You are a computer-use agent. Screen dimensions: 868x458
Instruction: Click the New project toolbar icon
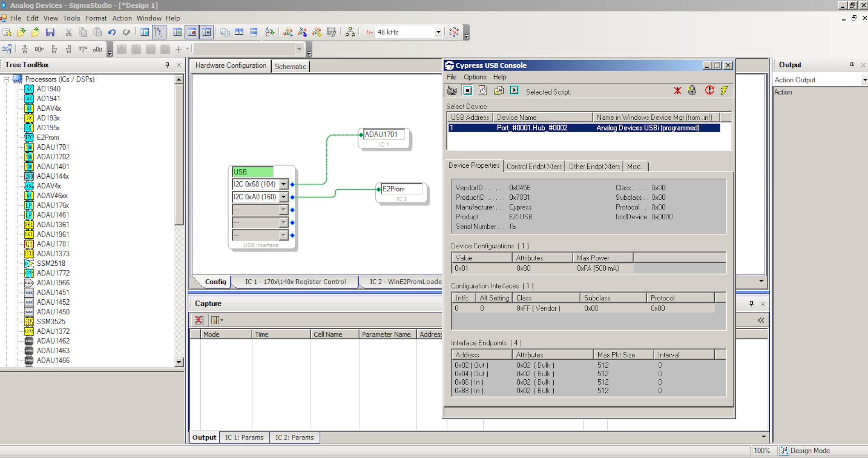click(x=7, y=32)
